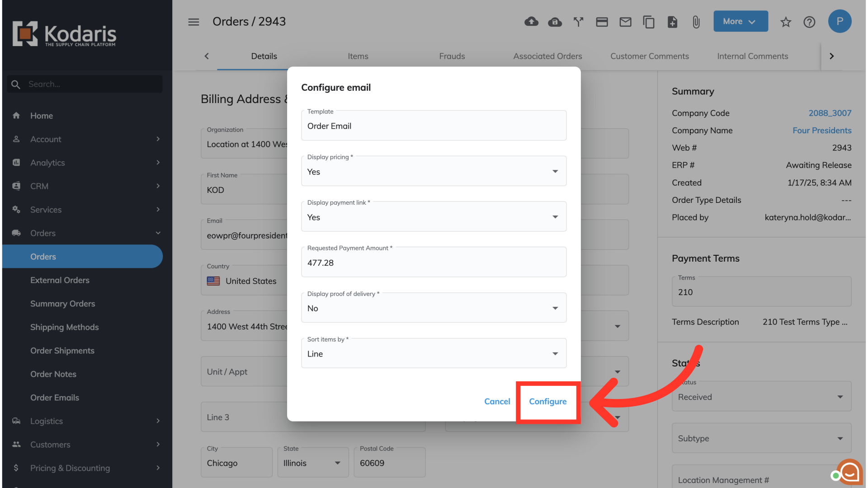
Task: Click the cloud lock icon
Action: pos(555,22)
